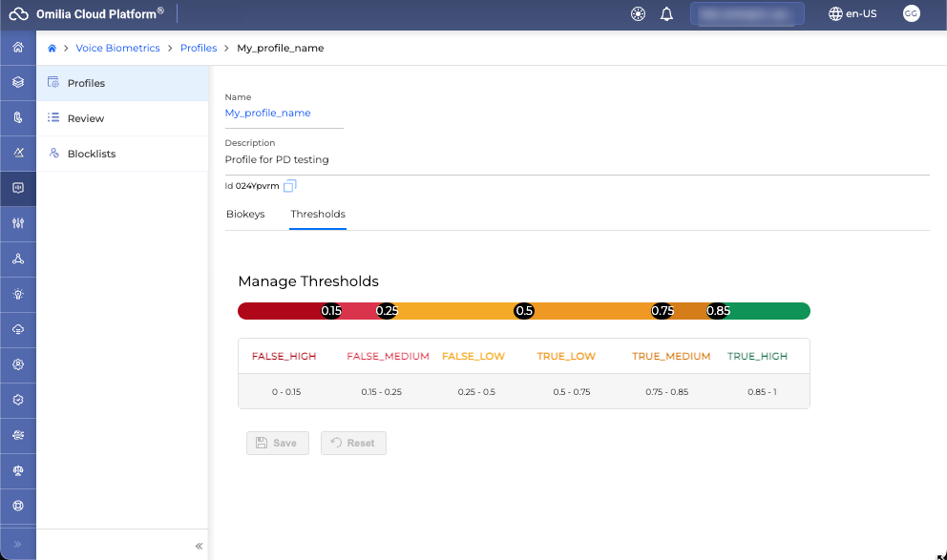Open the notifications bell

[667, 14]
